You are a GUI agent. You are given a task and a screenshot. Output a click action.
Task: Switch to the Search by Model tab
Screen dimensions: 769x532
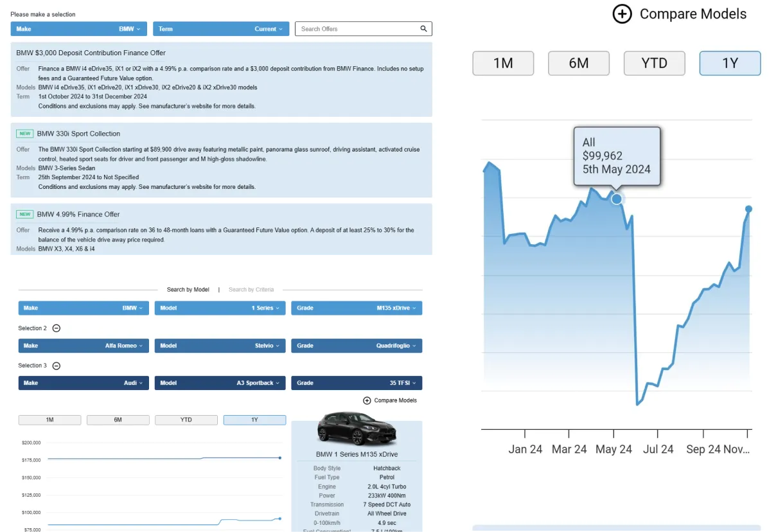[x=188, y=290]
